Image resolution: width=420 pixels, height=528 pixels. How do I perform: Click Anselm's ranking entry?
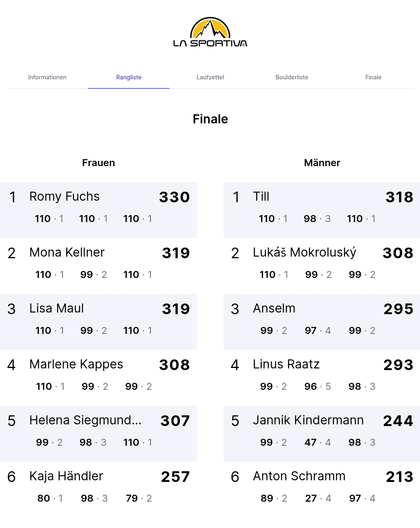tap(322, 322)
